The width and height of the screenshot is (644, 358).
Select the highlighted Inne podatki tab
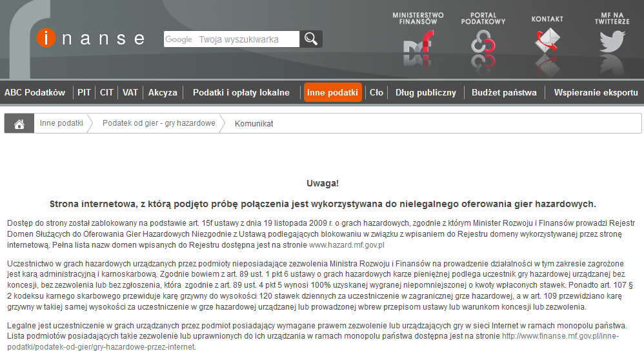tap(332, 92)
